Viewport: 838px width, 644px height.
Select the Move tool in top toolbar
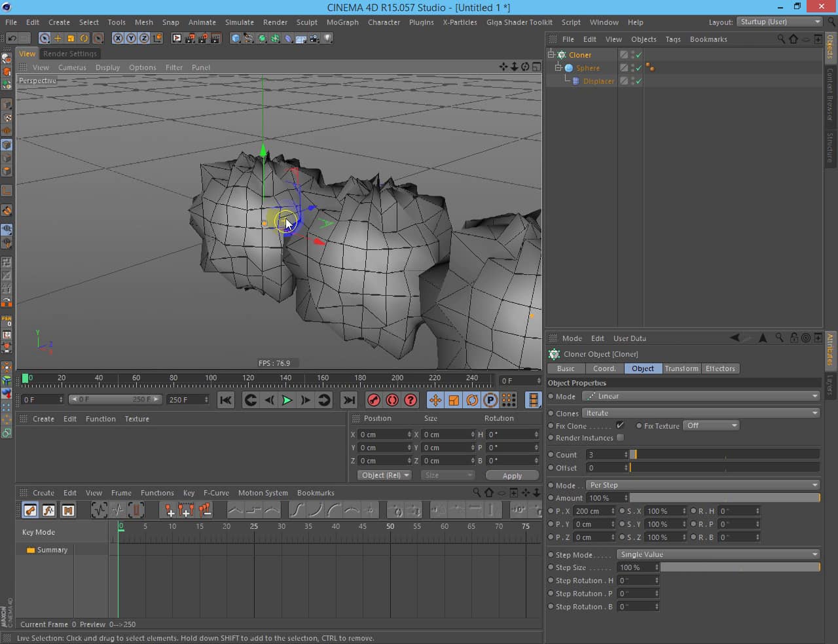58,39
